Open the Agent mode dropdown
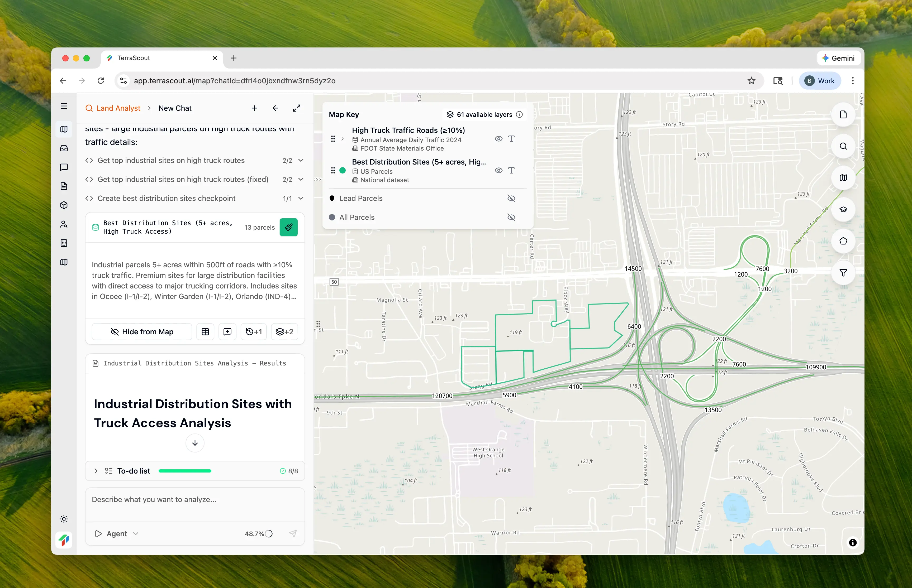Viewport: 912px width, 588px height. tap(117, 534)
